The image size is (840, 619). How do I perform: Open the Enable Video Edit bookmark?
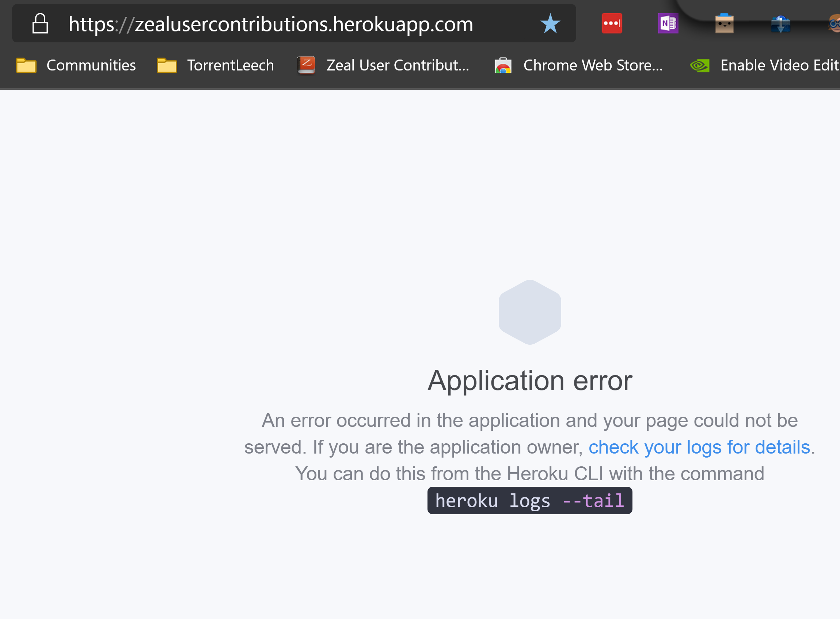(779, 65)
